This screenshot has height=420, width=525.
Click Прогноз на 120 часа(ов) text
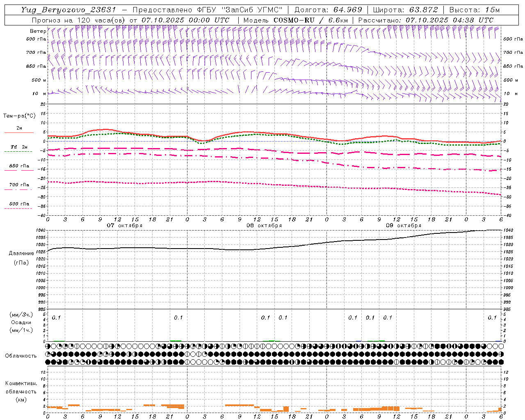point(79,20)
